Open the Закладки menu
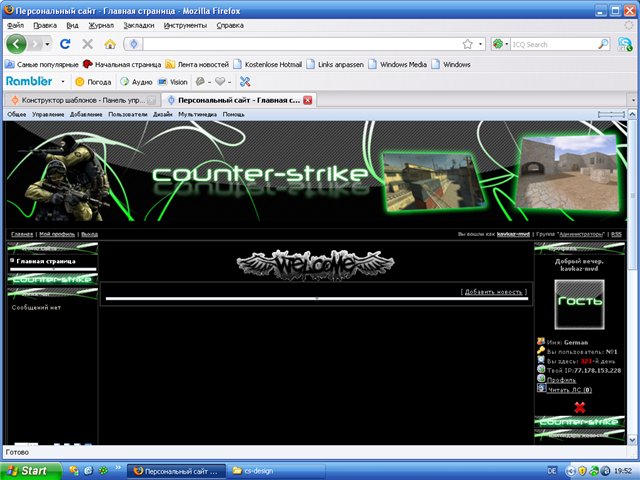This screenshot has width=640, height=480. coord(139,25)
